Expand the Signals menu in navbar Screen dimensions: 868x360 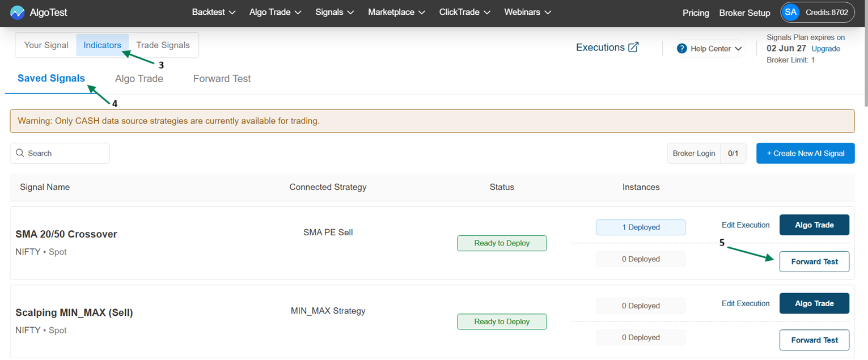335,12
